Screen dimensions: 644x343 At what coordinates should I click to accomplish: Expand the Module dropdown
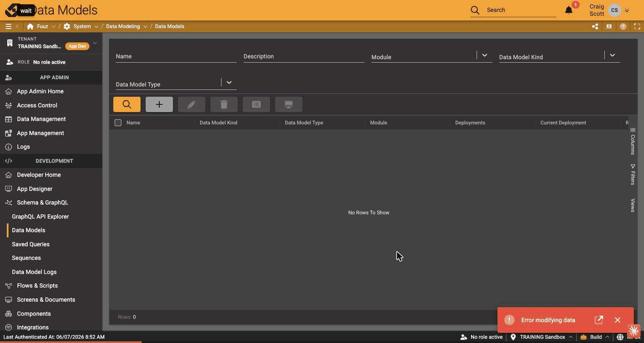coord(484,55)
